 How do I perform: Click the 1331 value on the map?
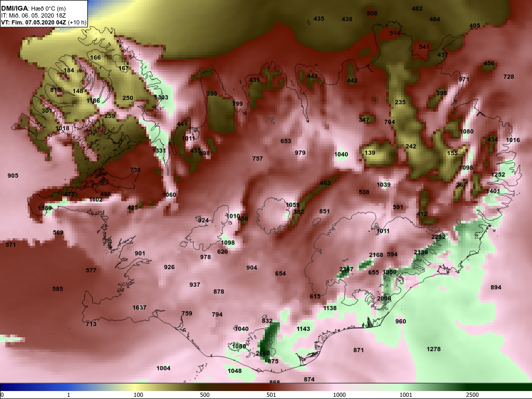point(159,151)
